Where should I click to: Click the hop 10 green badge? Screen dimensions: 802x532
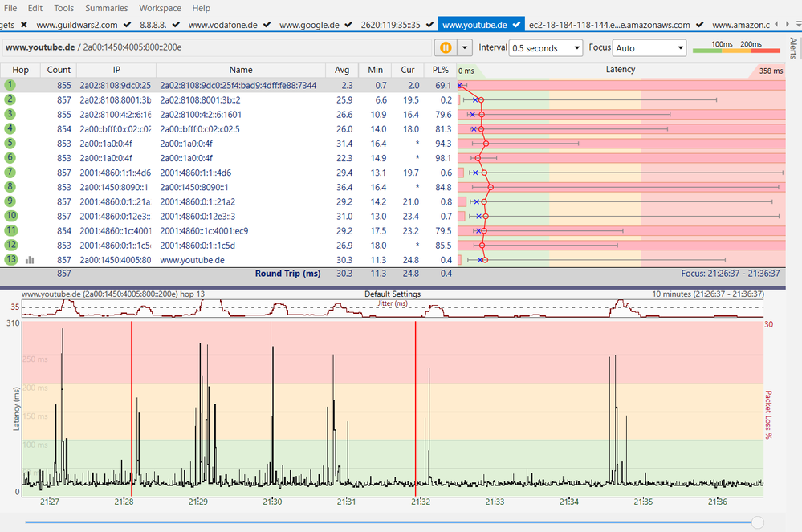pyautogui.click(x=10, y=216)
